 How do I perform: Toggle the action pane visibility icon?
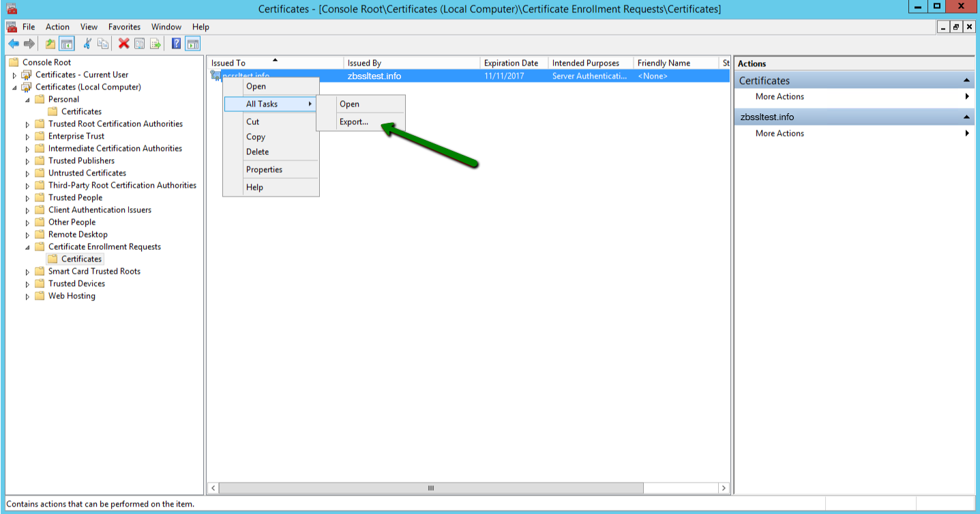(x=193, y=43)
